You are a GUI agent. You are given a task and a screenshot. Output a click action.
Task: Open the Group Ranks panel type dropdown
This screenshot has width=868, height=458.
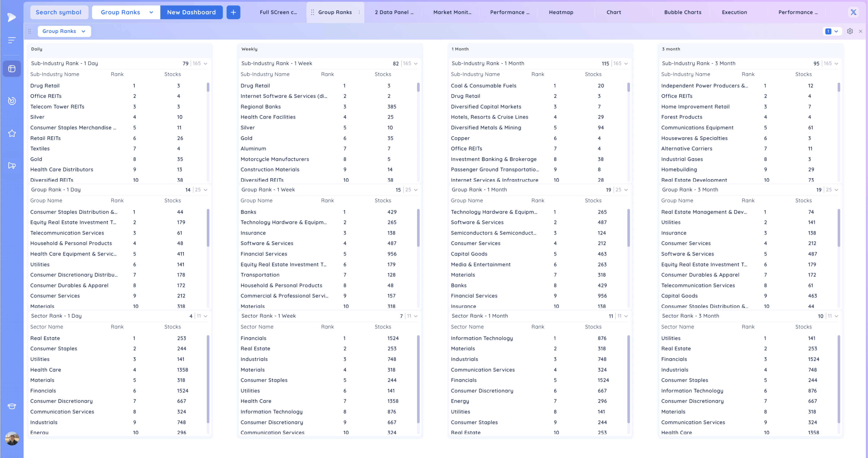64,31
